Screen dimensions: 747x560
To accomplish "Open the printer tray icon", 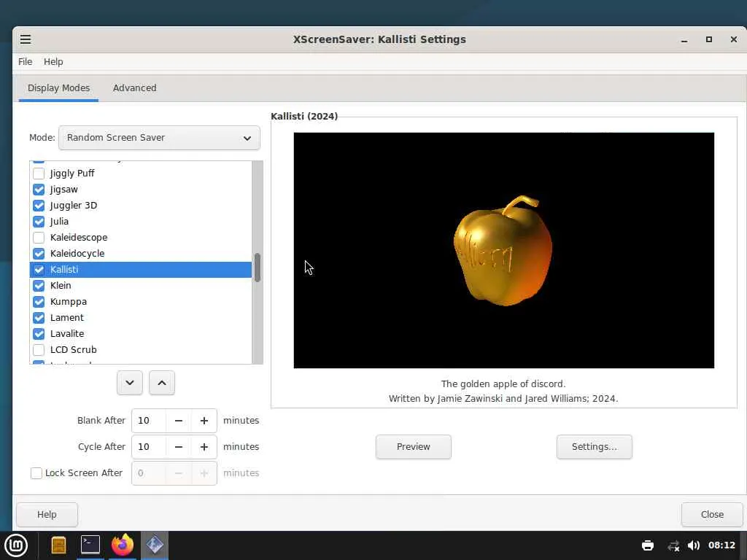I will 648,545.
